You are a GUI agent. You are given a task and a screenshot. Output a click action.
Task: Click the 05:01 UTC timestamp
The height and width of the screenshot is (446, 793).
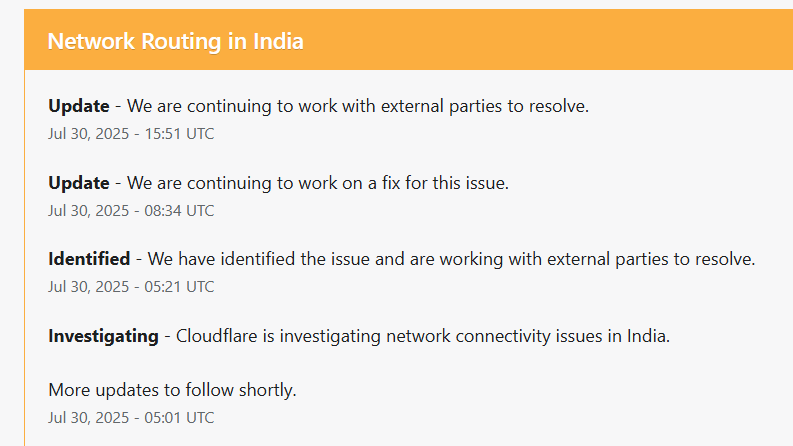(x=131, y=417)
